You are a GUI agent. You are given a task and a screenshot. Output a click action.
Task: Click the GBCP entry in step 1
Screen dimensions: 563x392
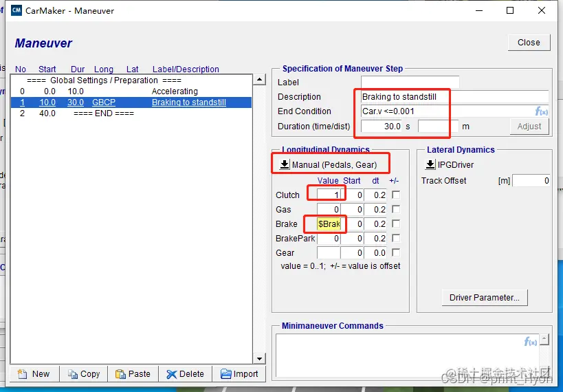point(104,102)
